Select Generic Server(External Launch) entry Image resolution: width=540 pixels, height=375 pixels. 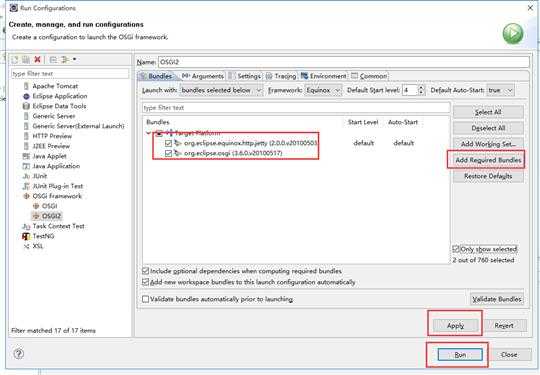[74, 126]
